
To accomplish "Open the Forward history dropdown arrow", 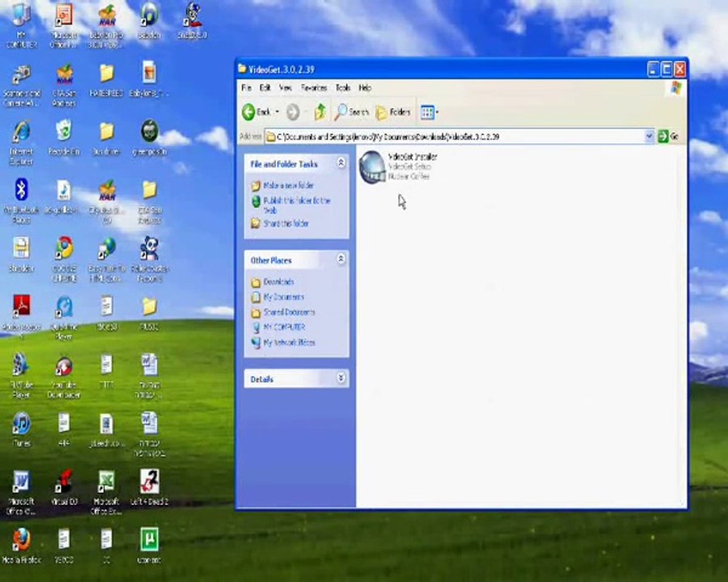I will [x=306, y=112].
